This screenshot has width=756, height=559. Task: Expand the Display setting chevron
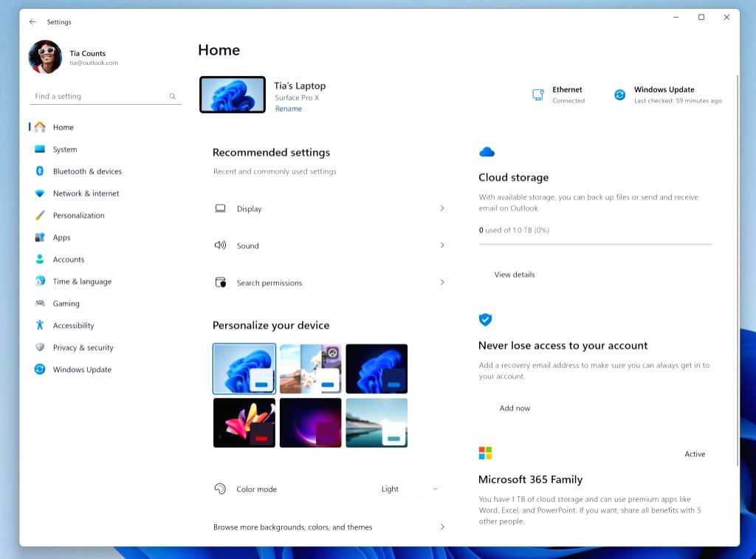[442, 208]
